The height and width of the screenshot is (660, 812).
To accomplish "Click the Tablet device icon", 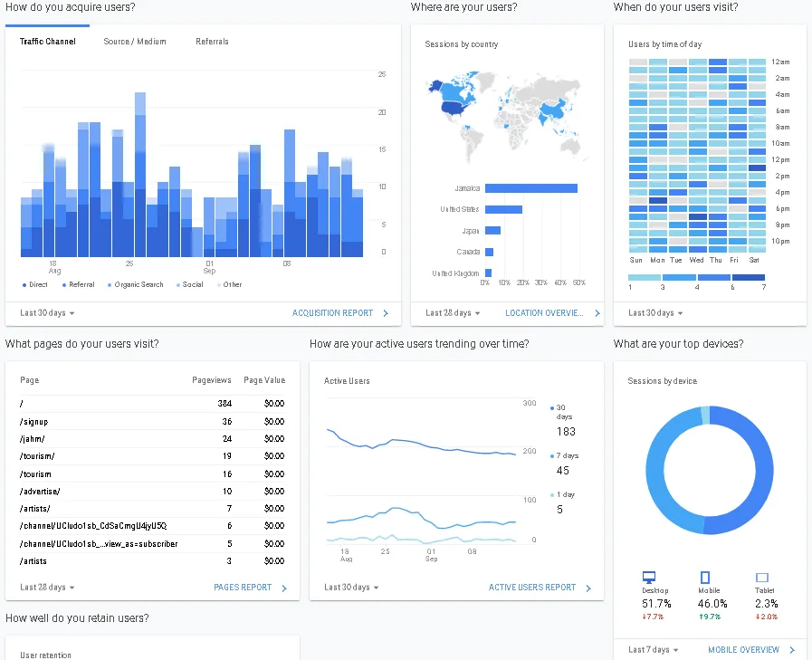I will tap(762, 577).
